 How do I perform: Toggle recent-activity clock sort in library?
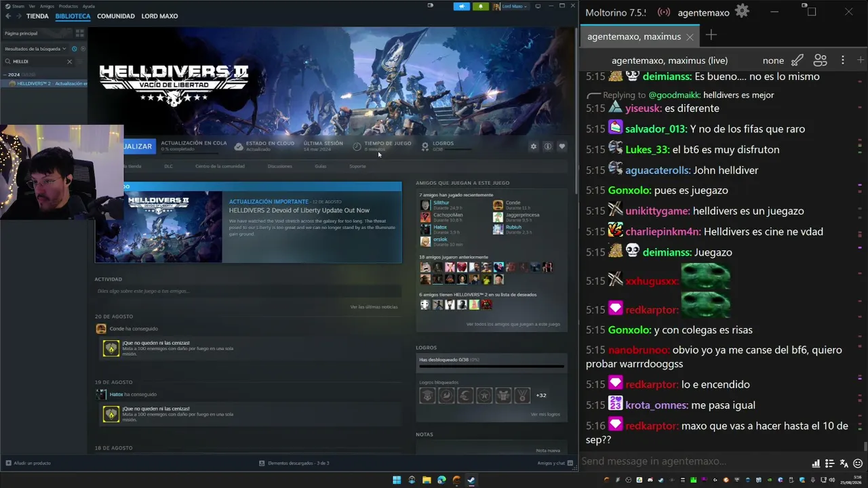pyautogui.click(x=74, y=49)
